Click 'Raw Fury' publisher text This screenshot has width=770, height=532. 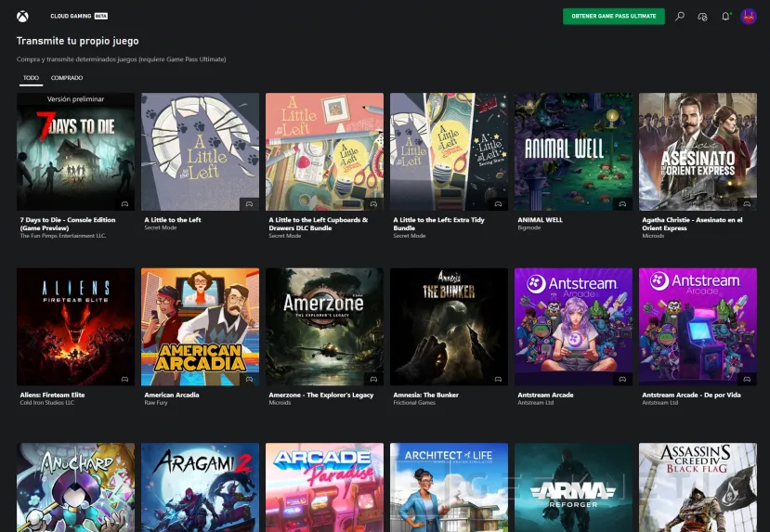(156, 402)
